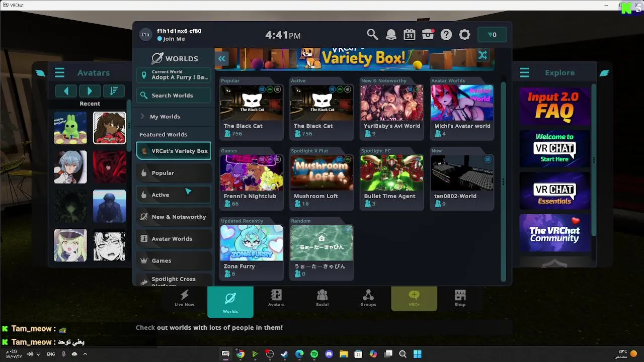The width and height of the screenshot is (644, 362).
Task: Open the settings gear in the menu
Action: (465, 35)
